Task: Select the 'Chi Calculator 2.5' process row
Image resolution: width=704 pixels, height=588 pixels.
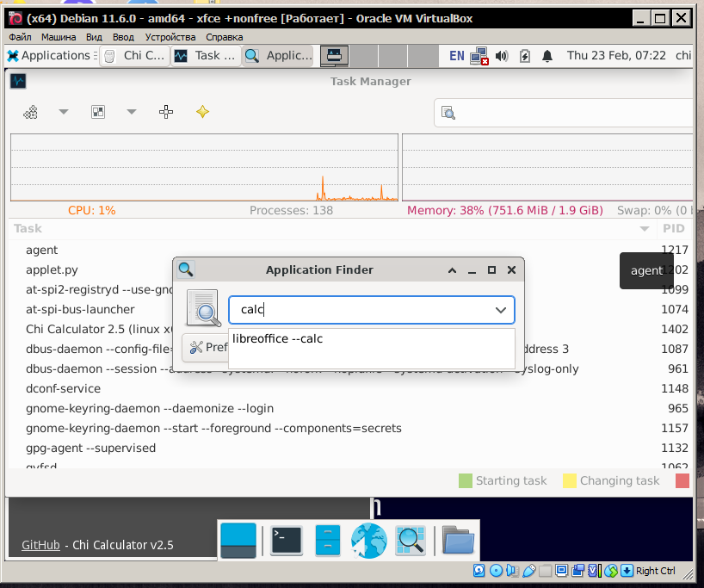Action: 349,329
